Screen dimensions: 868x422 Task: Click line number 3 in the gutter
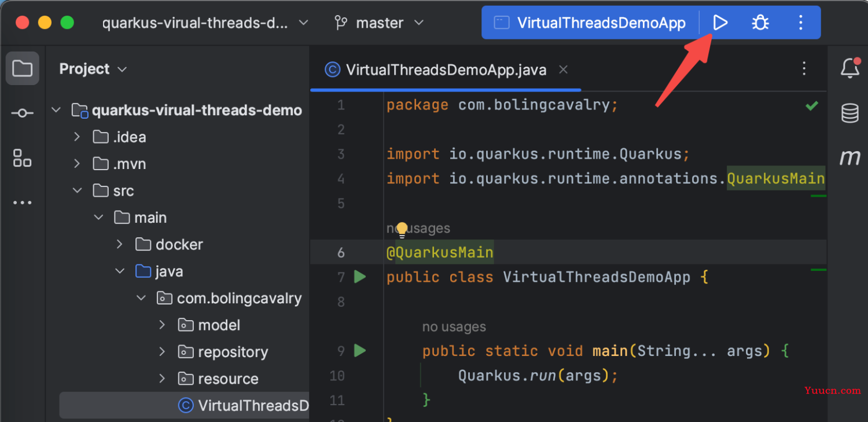(341, 154)
